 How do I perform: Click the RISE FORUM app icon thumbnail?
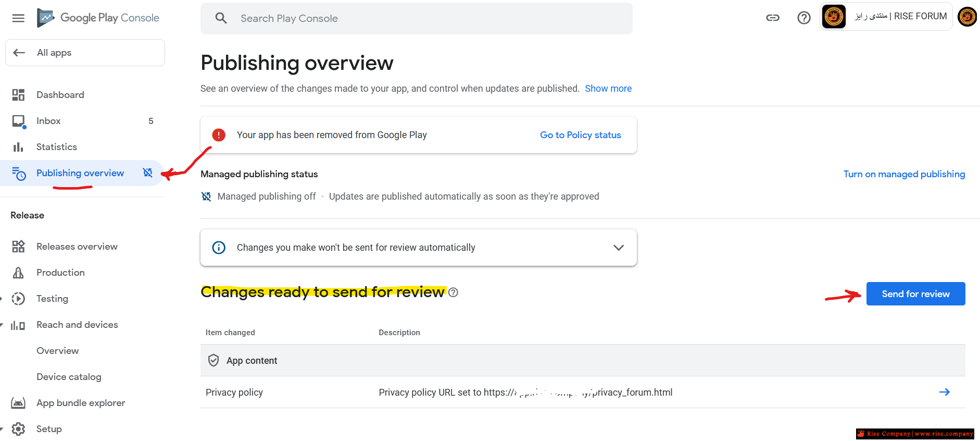(834, 17)
